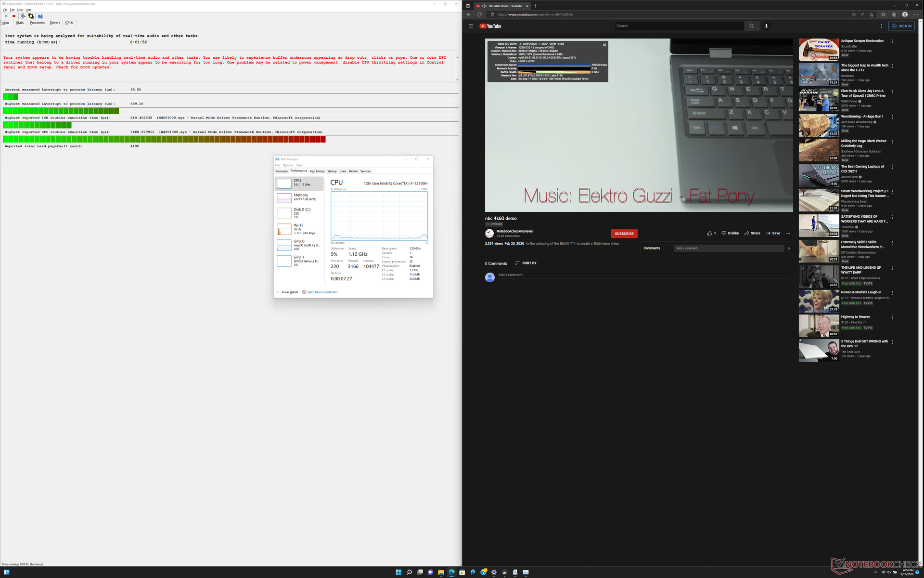924x578 pixels.
Task: Click the blue Help question mark icon
Action: point(40,16)
